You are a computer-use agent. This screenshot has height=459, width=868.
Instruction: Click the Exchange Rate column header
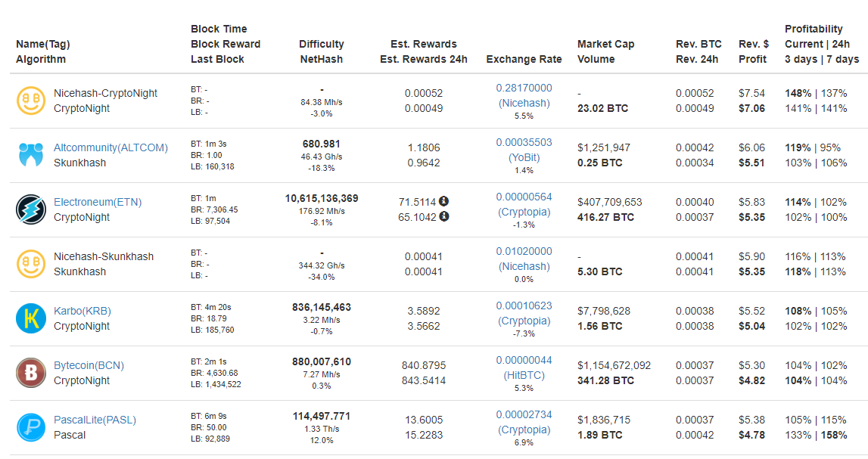point(524,59)
